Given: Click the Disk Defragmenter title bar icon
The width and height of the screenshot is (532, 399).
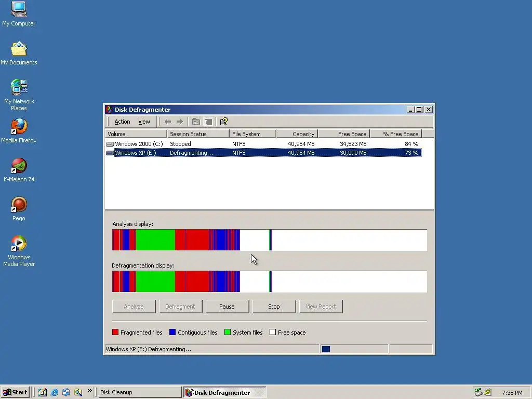Looking at the screenshot, I should point(109,110).
